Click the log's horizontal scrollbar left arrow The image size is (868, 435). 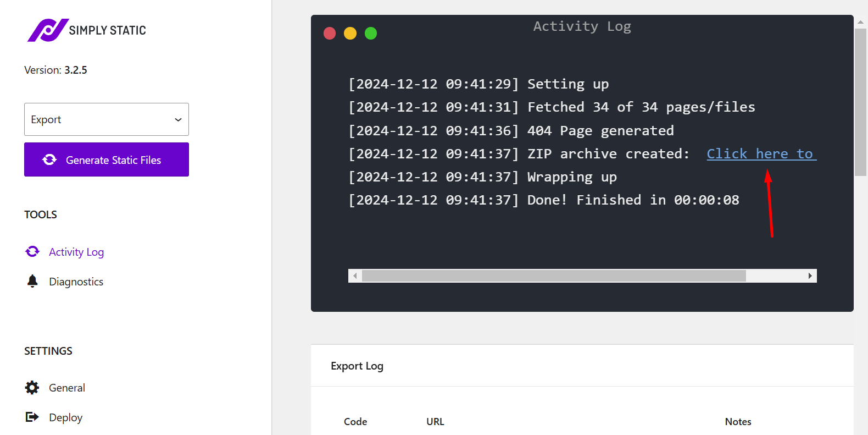tap(355, 276)
